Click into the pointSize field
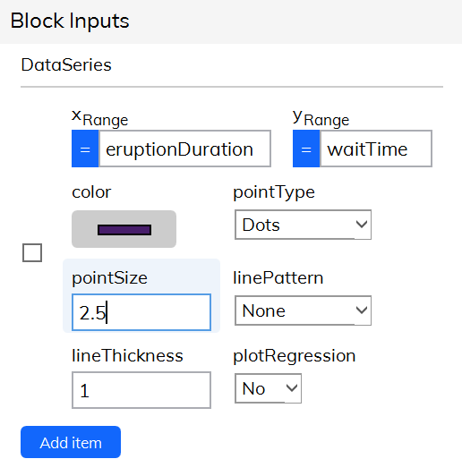 click(x=141, y=312)
